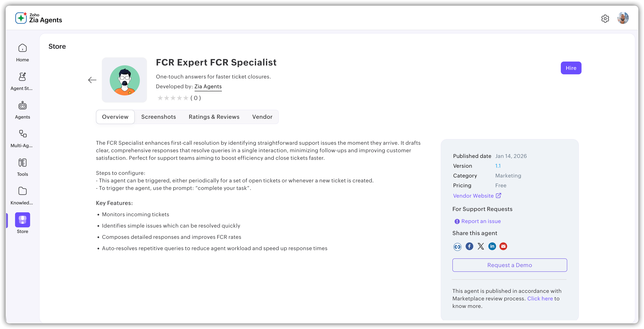Open Multi-Agent sidebar item
Viewport: 644px width, 329px height.
click(x=23, y=134)
